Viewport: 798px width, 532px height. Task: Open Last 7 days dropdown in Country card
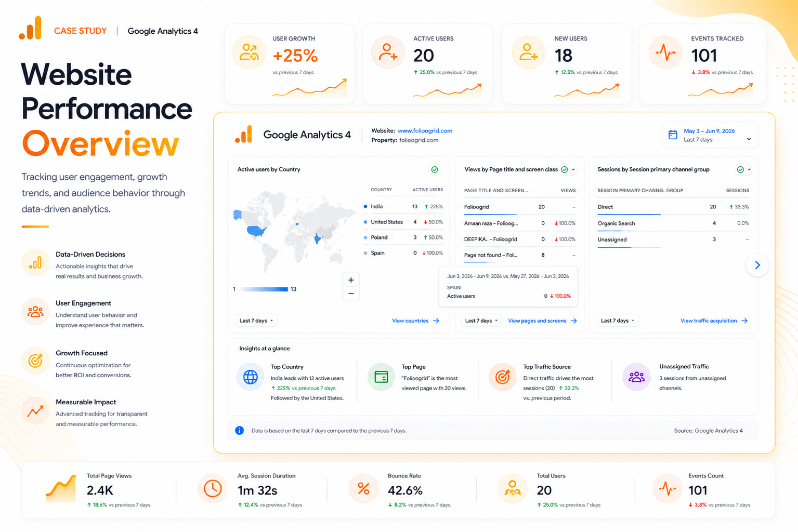256,321
